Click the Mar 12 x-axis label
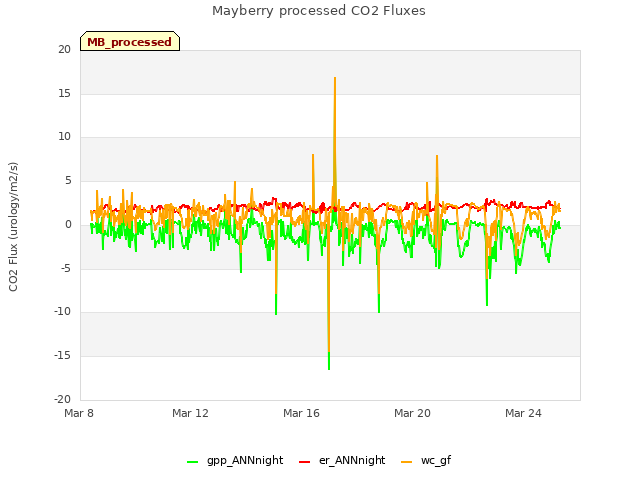Image resolution: width=640 pixels, height=480 pixels. tap(190, 413)
